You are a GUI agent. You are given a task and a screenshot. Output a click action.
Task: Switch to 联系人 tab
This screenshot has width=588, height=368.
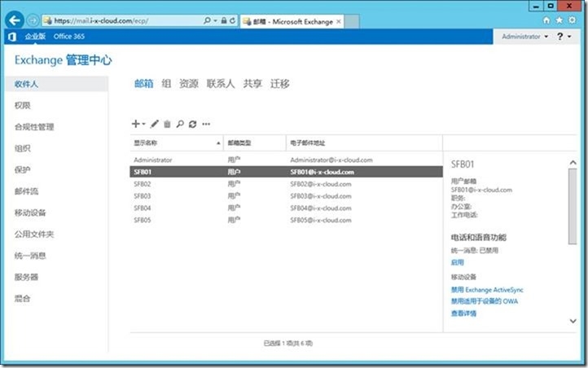click(221, 84)
